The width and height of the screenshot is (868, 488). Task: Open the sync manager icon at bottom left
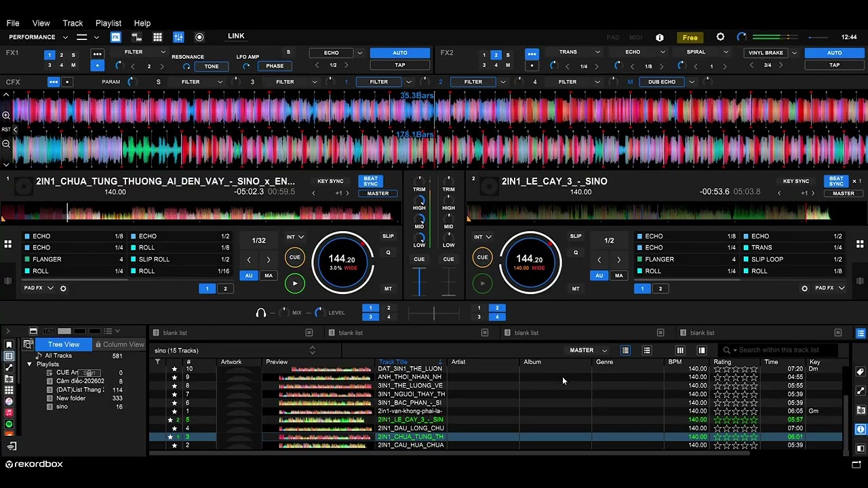pyautogui.click(x=12, y=446)
